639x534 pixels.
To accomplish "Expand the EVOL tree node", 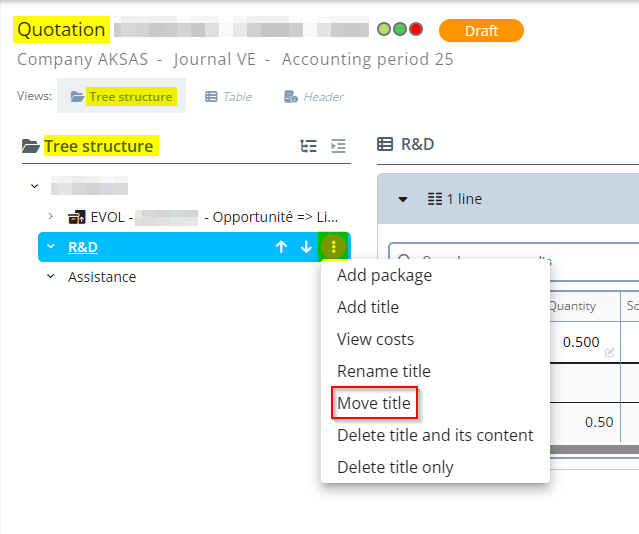I will (x=51, y=217).
